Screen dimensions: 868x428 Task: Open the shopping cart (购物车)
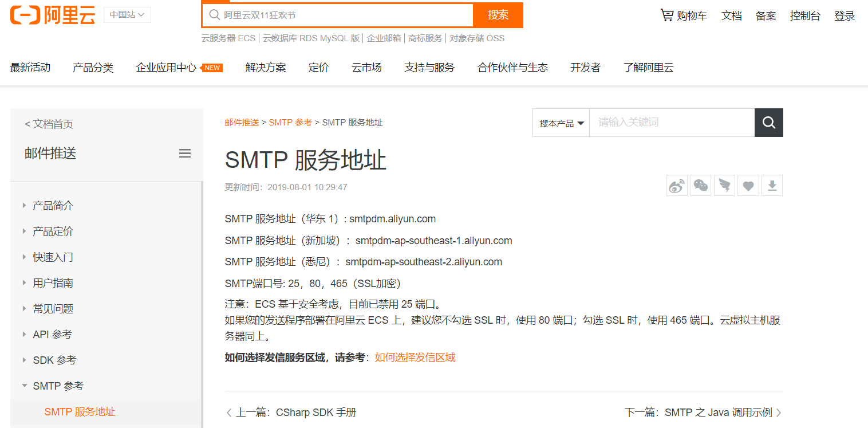click(684, 15)
